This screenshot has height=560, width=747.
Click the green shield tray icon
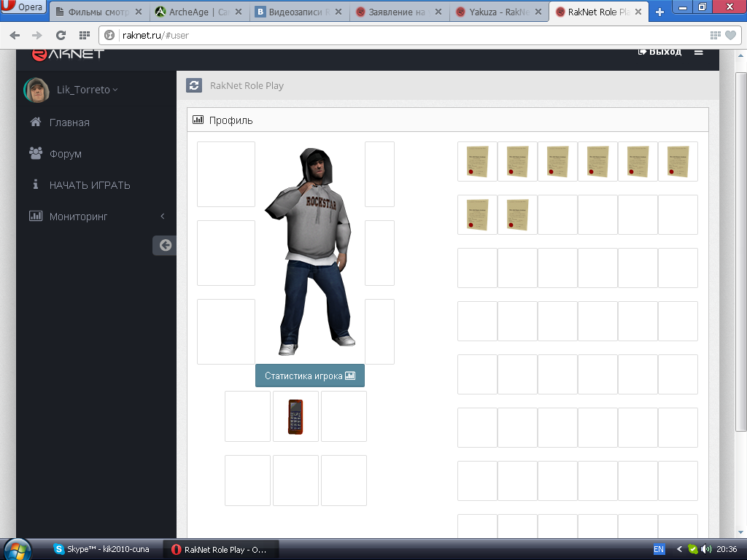coord(693,550)
